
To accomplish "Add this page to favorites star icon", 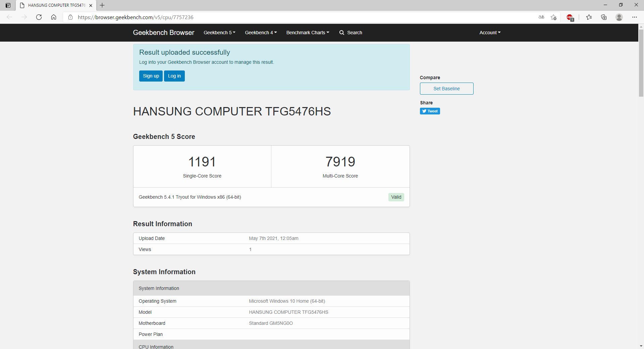I will pyautogui.click(x=553, y=17).
